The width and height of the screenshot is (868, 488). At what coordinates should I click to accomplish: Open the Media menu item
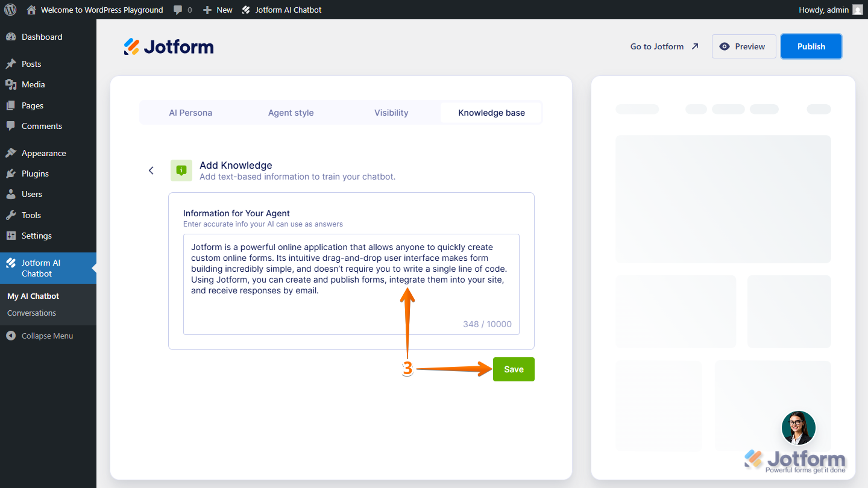pos(48,84)
